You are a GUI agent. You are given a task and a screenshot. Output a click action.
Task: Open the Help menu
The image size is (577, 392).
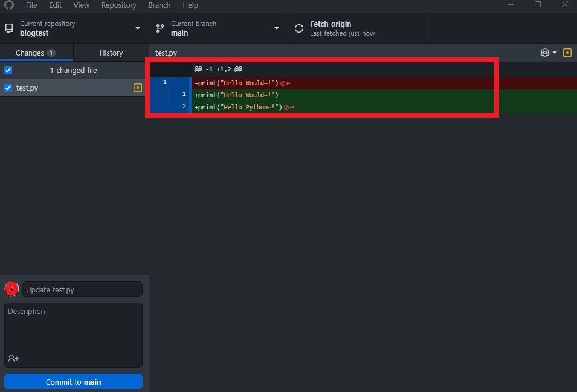(190, 5)
